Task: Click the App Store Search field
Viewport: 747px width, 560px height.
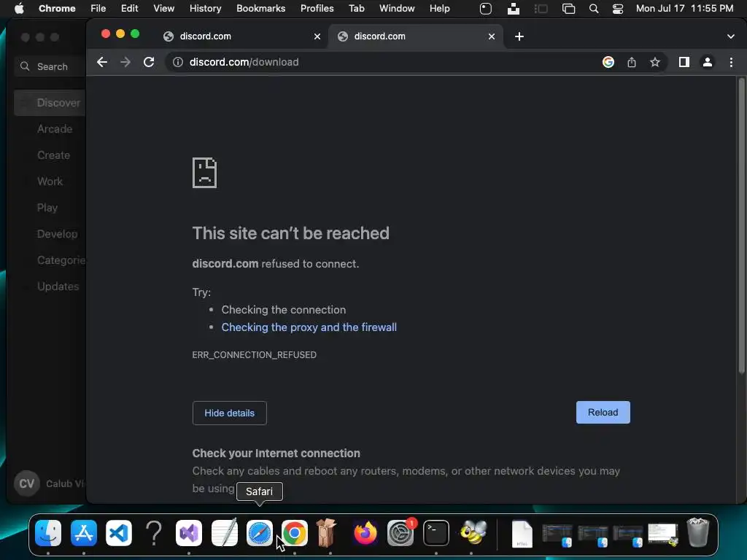Action: pos(50,66)
